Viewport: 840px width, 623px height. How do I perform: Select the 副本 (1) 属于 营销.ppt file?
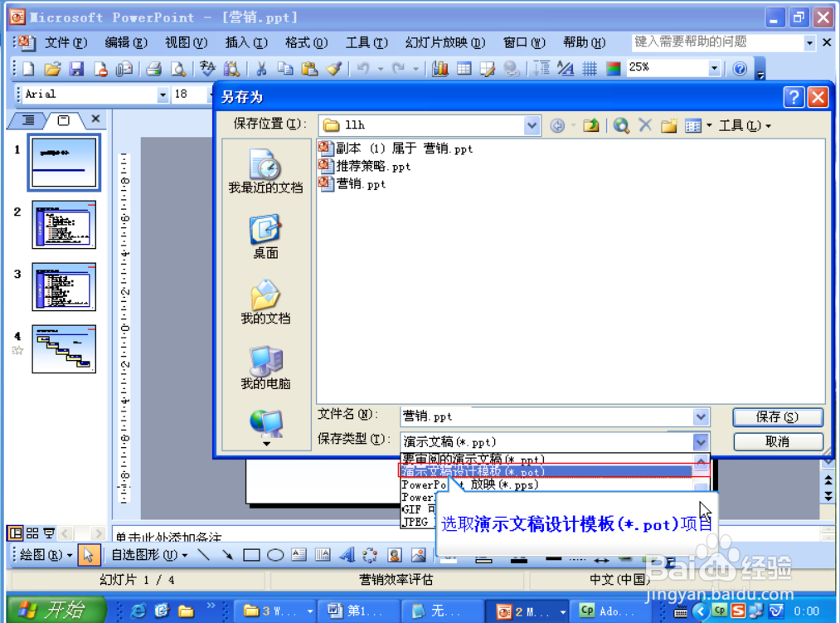point(396,148)
